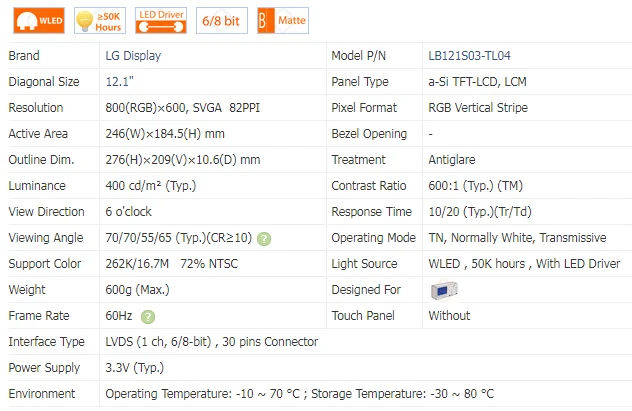Image resolution: width=632 pixels, height=411 pixels.
Task: Click the Matte surface badge
Action: coord(283,21)
